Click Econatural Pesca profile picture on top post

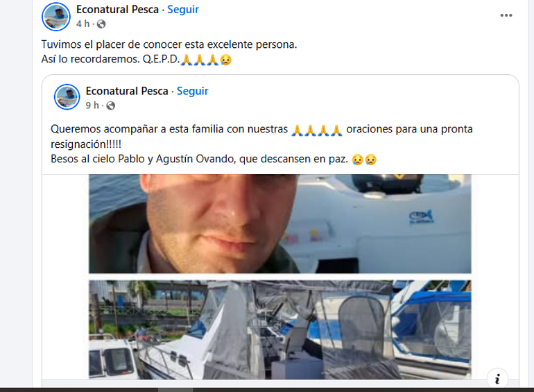pos(56,17)
